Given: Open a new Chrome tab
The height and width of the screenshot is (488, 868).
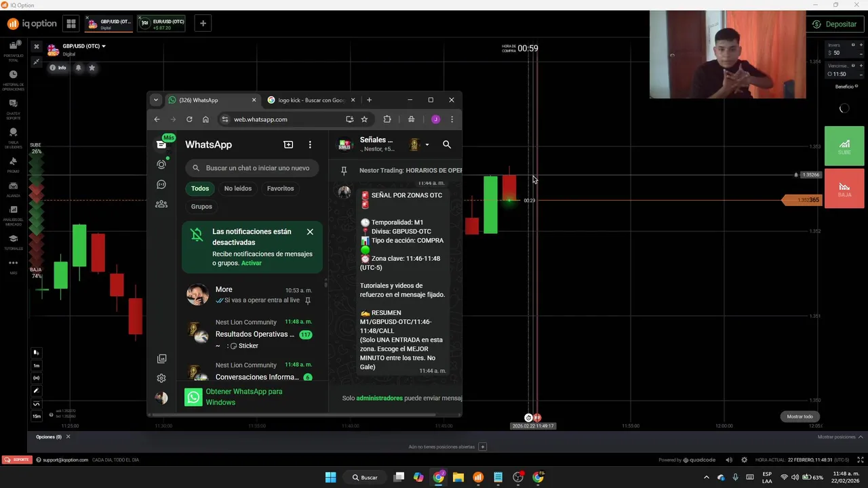Looking at the screenshot, I should [x=369, y=100].
